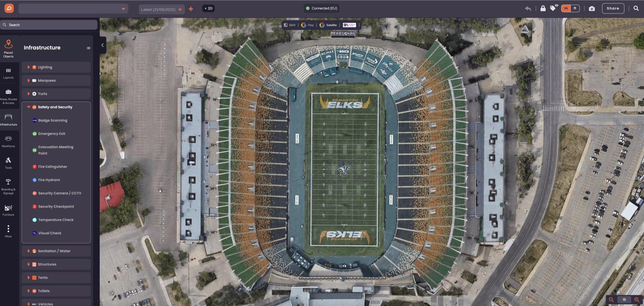Switch units to feet

click(x=575, y=8)
